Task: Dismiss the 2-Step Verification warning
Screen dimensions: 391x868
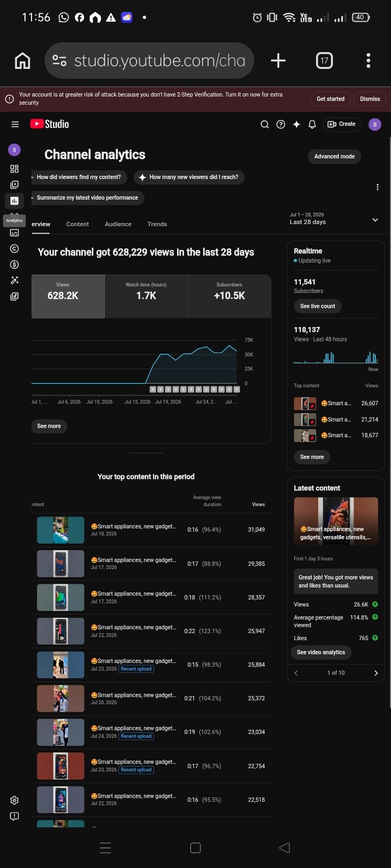Action: coord(370,99)
